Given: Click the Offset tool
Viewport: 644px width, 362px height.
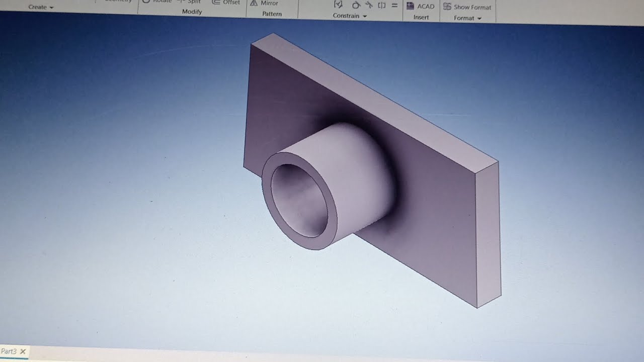Looking at the screenshot, I should coord(226,2).
